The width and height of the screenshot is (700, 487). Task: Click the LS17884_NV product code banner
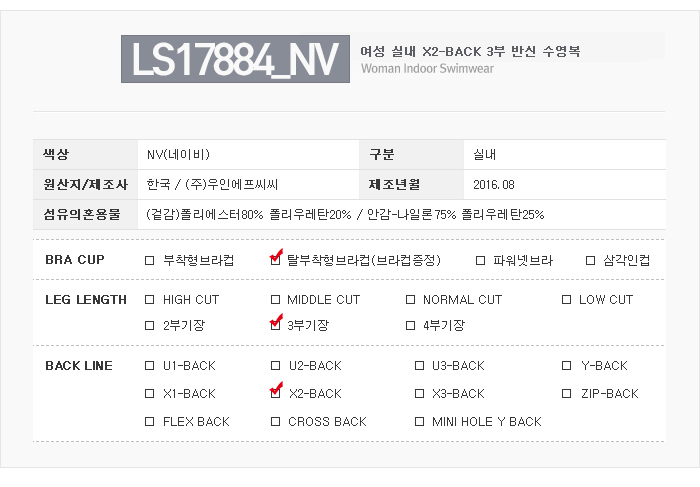[x=235, y=60]
